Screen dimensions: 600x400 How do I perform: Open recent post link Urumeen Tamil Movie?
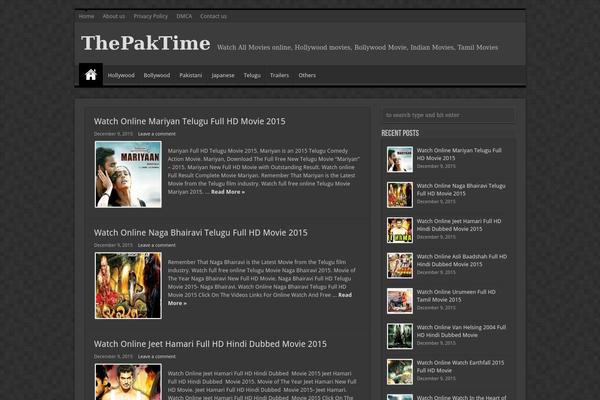click(x=456, y=296)
